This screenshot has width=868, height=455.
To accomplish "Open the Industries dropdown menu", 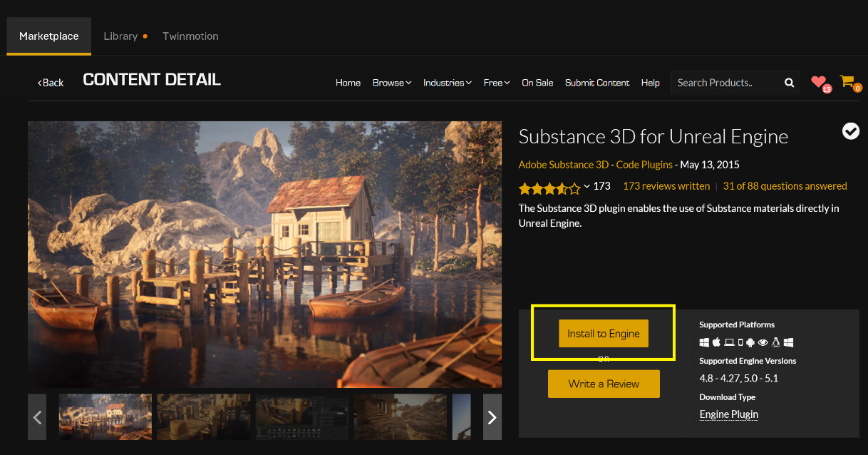I will [x=448, y=83].
